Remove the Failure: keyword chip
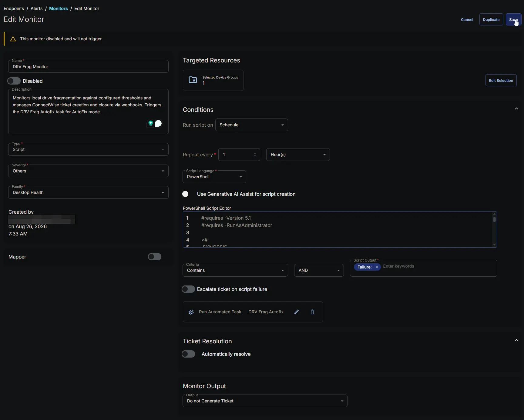Image resolution: width=524 pixels, height=420 pixels. 377,267
